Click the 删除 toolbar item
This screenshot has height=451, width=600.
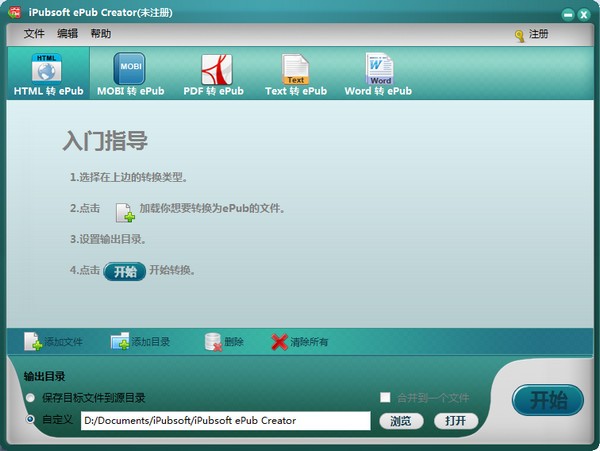pos(224,342)
